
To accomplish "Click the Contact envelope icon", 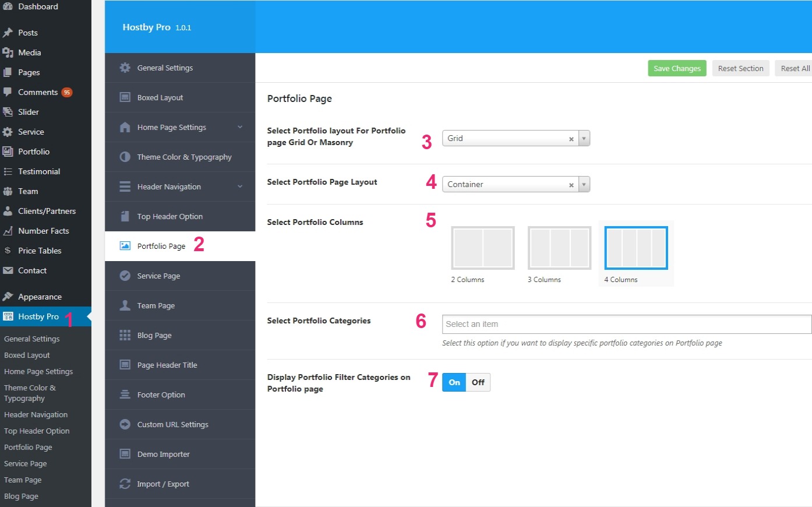I will click(x=8, y=270).
